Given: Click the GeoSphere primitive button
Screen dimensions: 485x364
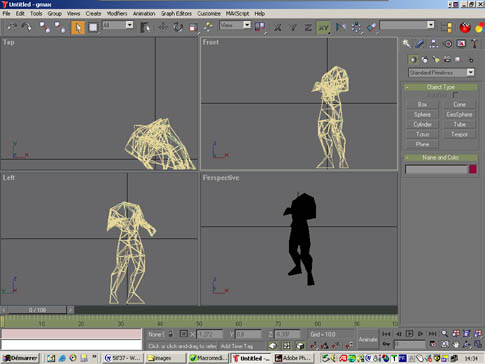Looking at the screenshot, I should coord(459,115).
